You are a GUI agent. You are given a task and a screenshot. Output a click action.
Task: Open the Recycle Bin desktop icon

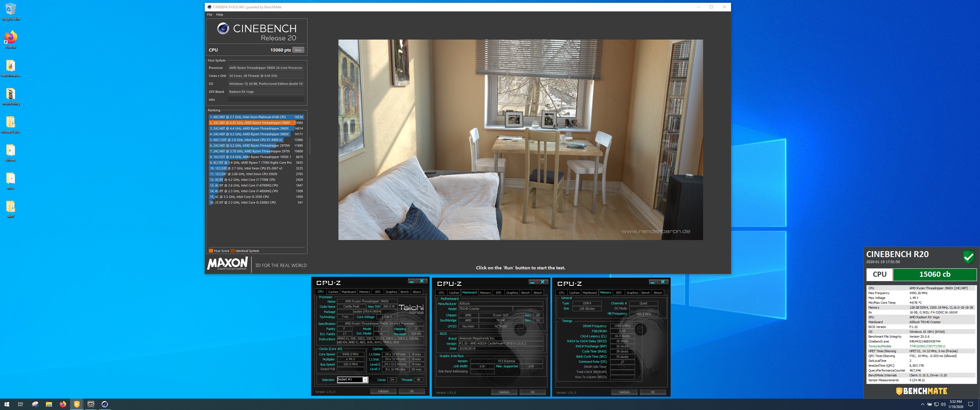click(11, 11)
